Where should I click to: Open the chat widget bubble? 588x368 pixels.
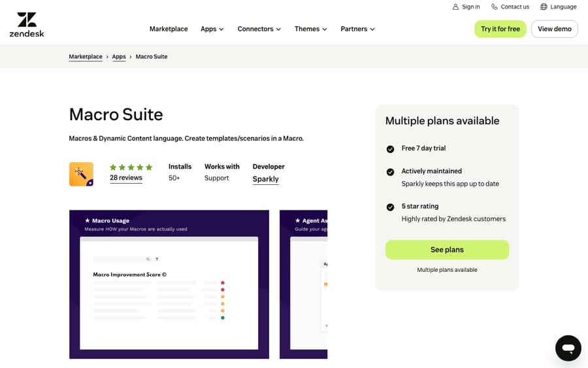coord(568,348)
